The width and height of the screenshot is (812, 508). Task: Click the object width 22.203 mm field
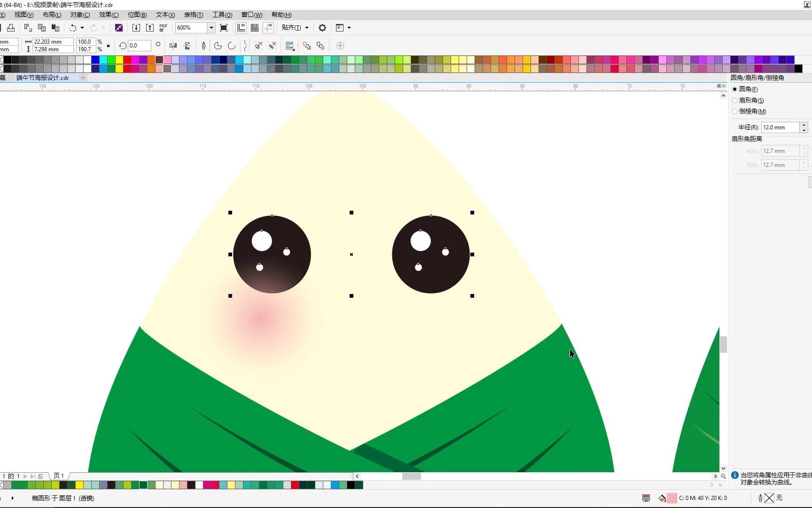(53, 42)
